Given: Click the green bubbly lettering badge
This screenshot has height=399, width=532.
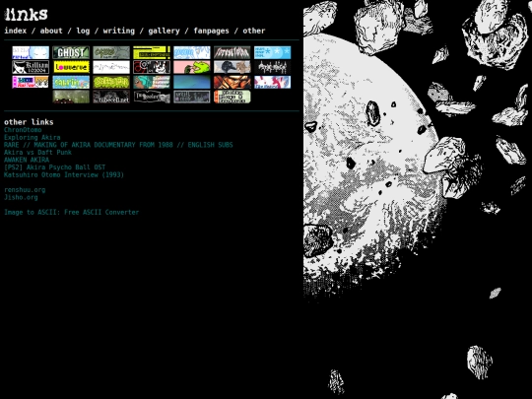Looking at the screenshot, I should click(x=111, y=82).
